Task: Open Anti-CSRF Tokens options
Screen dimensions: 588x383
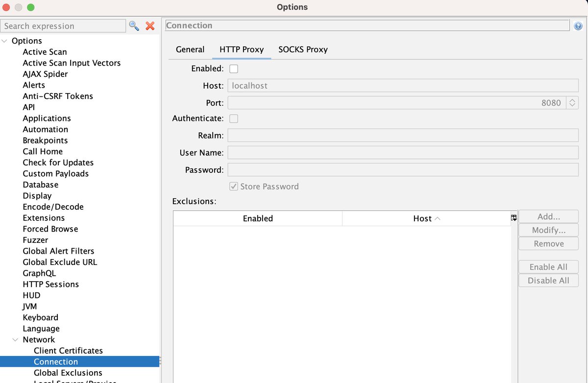Action: [58, 96]
